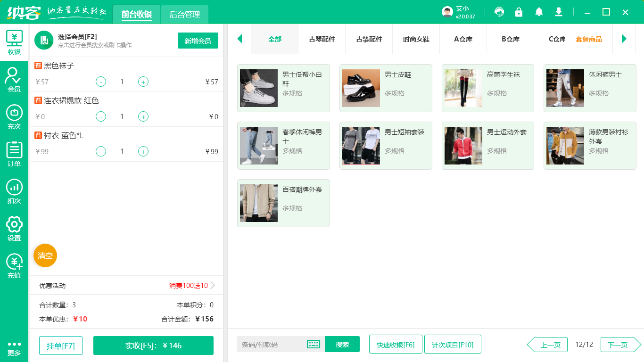Screen dimensions: 644x362
Task: Select the 时尚女鞋 category tab
Action: (x=416, y=40)
